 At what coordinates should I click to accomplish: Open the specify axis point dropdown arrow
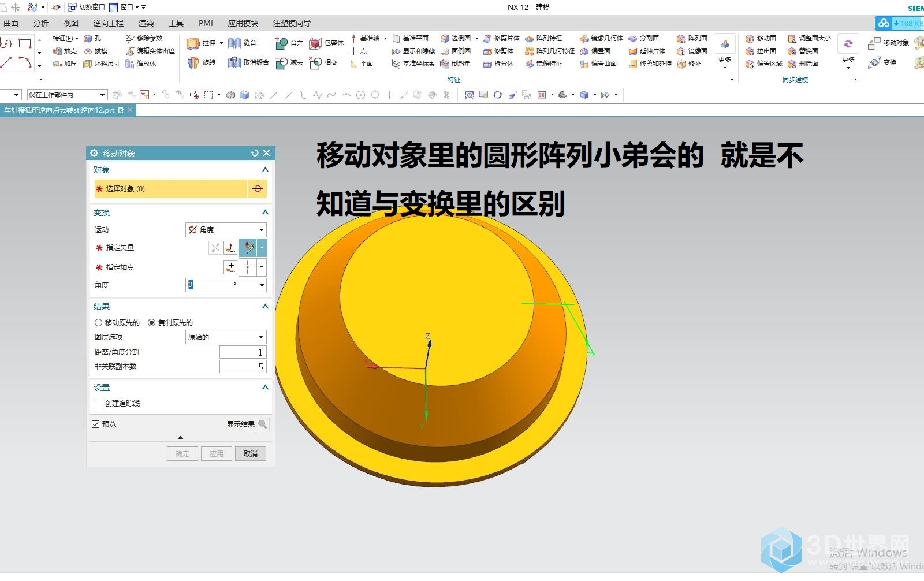[x=262, y=267]
